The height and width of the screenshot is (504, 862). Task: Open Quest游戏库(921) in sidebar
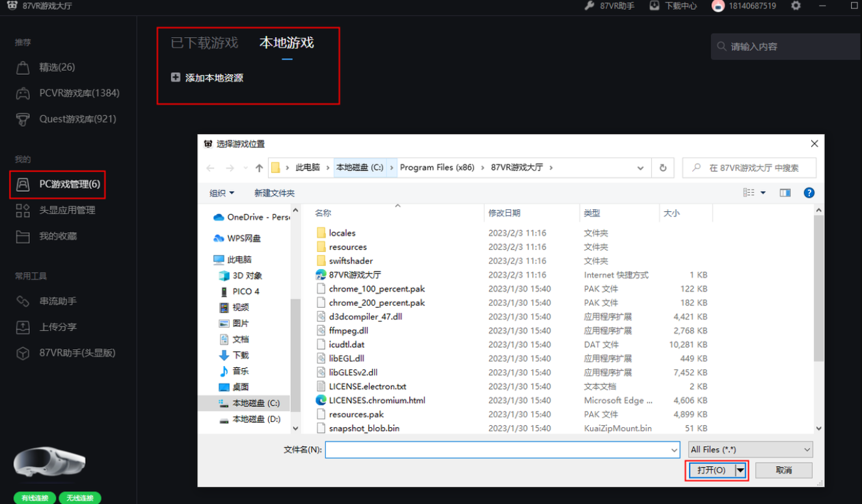(66, 119)
